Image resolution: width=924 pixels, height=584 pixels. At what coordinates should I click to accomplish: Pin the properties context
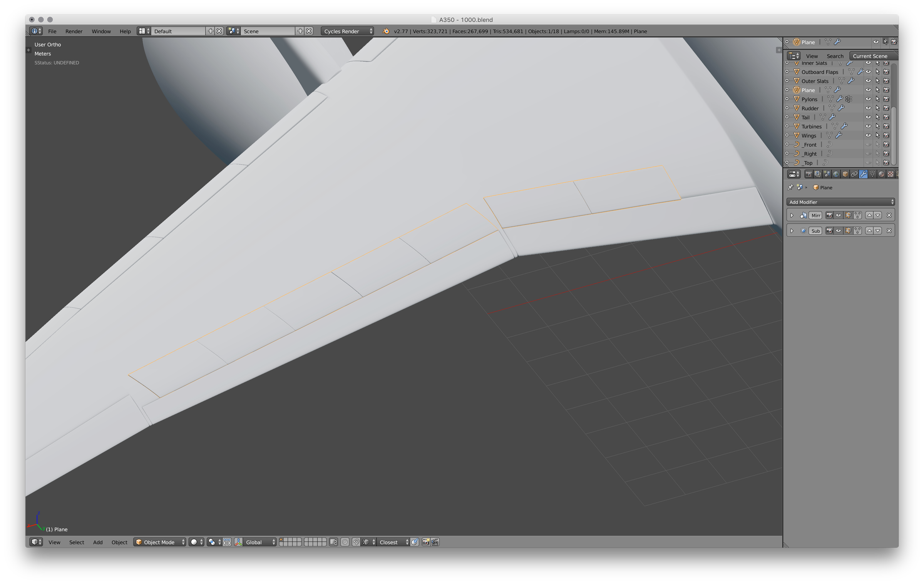coord(790,187)
